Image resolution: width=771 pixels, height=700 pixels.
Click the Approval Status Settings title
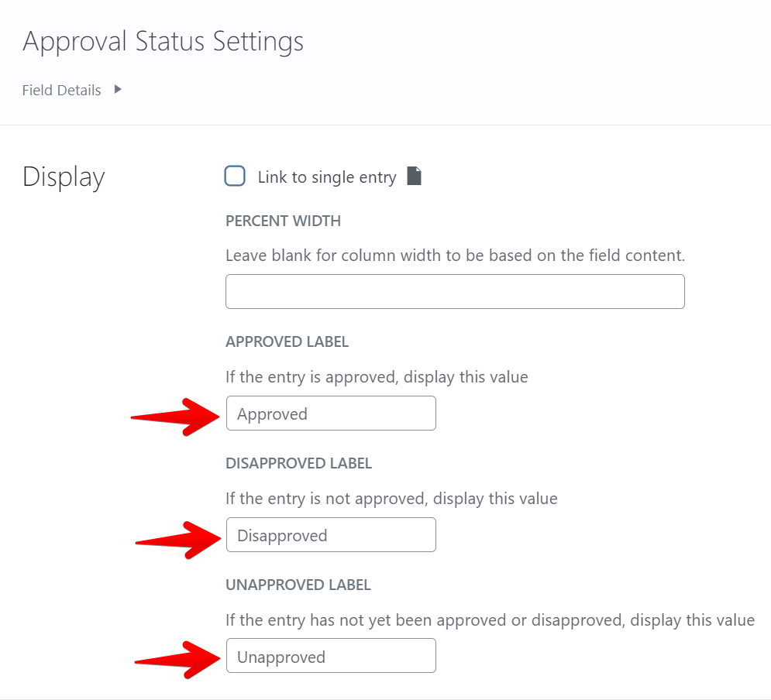click(x=163, y=42)
